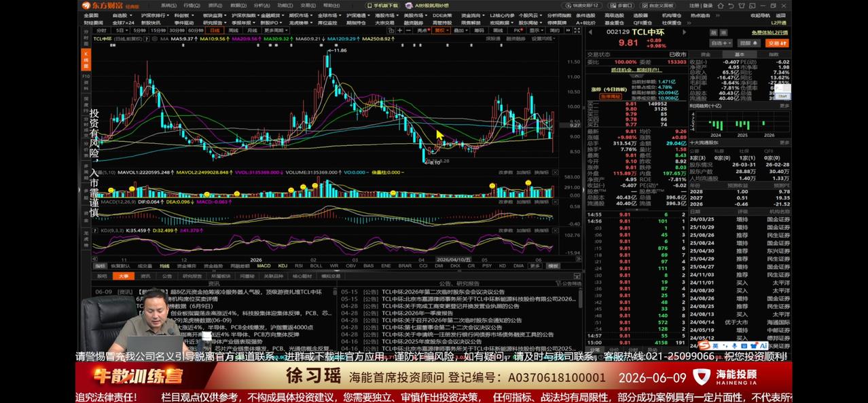This screenshot has width=868, height=403.
Task: Click the MA settings gear icon
Action: point(155,39)
